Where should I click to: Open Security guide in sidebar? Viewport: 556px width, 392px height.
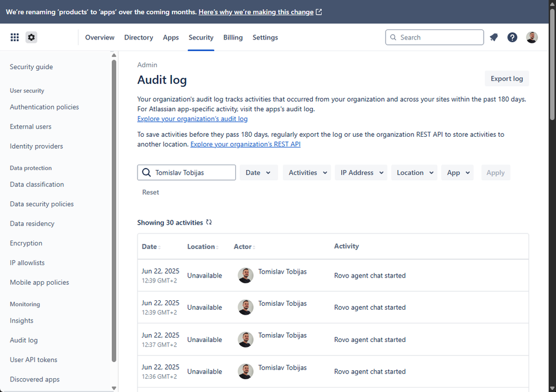31,67
